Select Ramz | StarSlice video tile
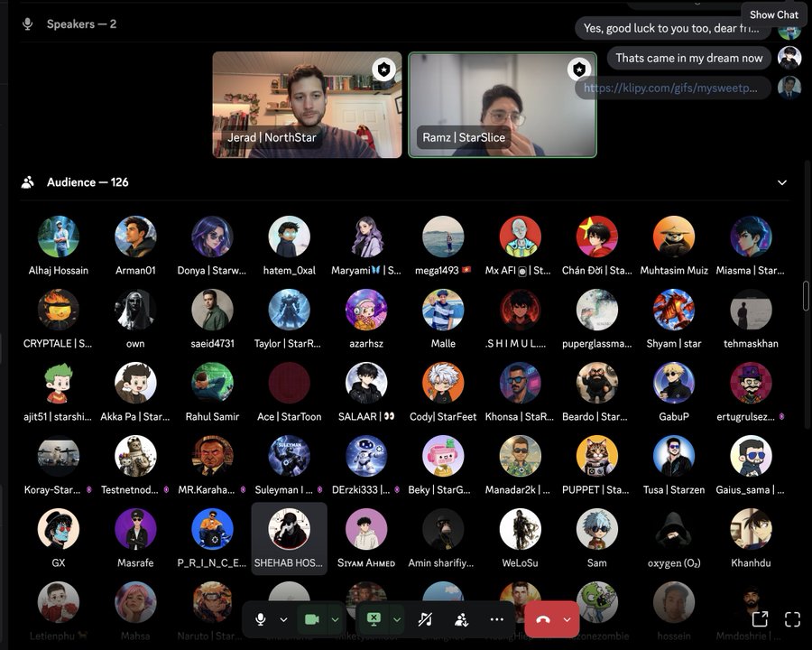The width and height of the screenshot is (812, 650). click(503, 105)
